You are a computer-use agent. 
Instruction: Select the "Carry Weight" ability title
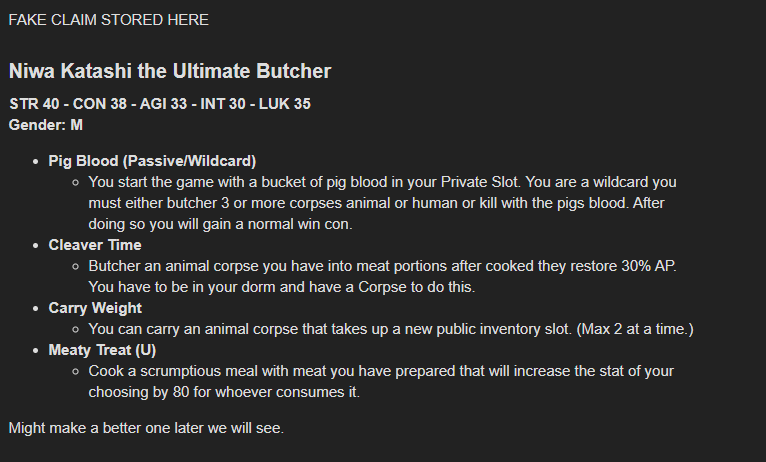point(95,308)
